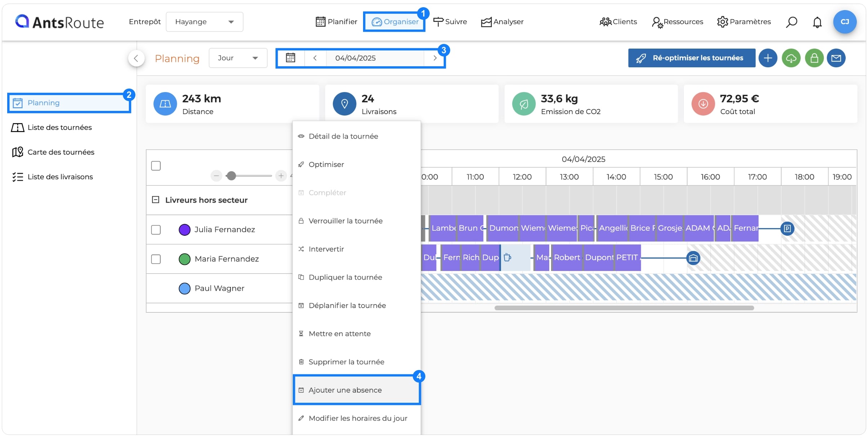The width and height of the screenshot is (868, 438).
Task: Click Ré-optimiser les tournées button
Action: point(692,58)
